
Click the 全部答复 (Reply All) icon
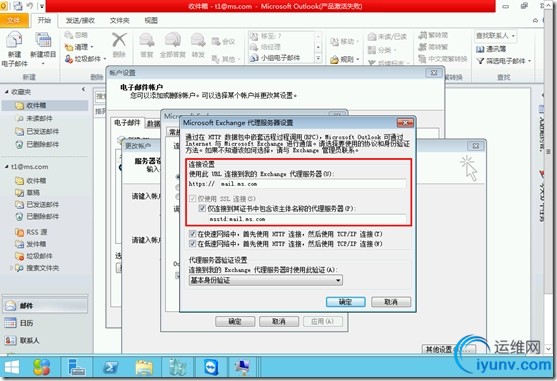point(173,40)
